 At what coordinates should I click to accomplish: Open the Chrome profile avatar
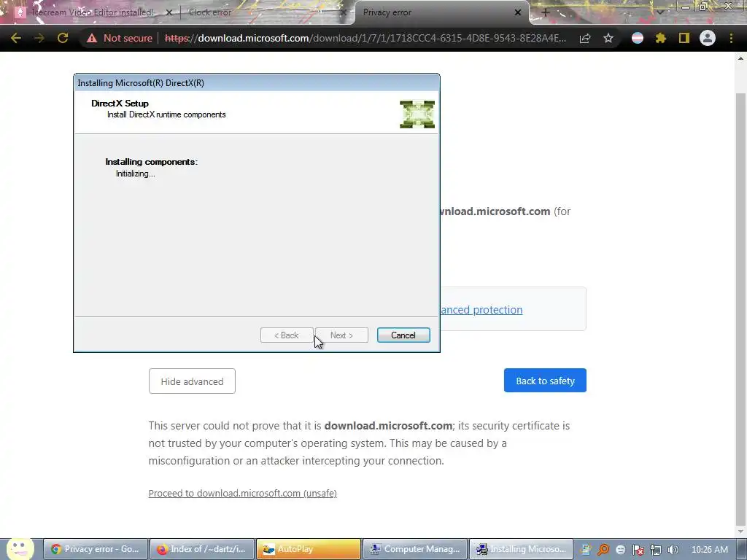[708, 38]
